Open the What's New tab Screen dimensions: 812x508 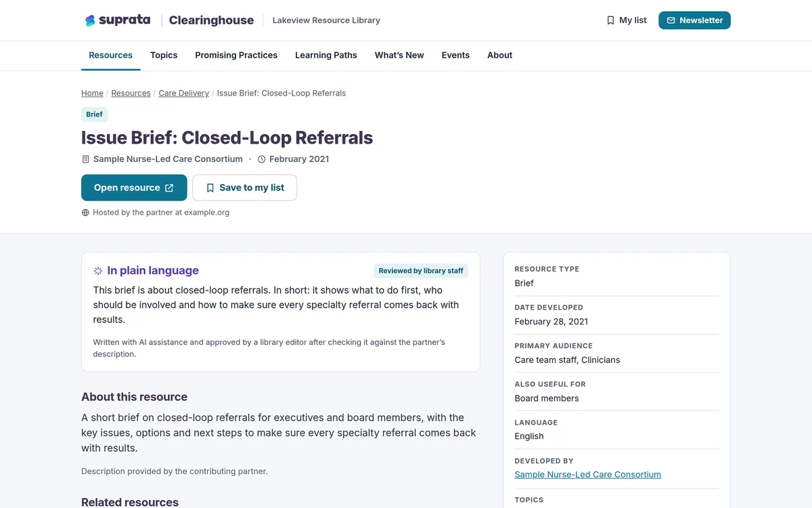[x=399, y=56]
